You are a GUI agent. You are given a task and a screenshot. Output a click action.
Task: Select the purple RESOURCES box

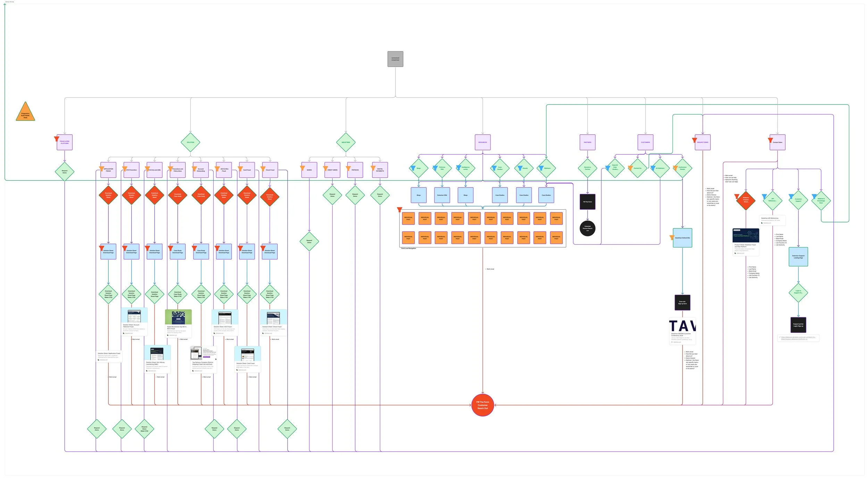(483, 142)
